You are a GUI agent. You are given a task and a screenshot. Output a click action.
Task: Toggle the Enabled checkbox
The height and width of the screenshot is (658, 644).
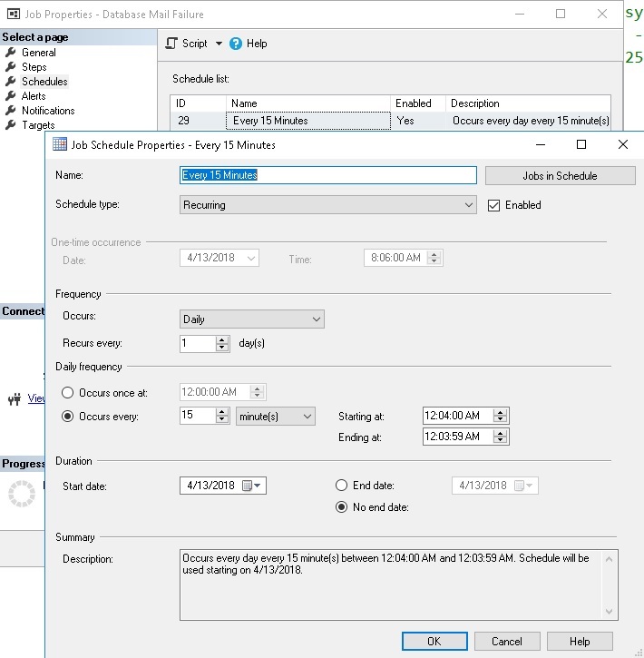(x=494, y=206)
